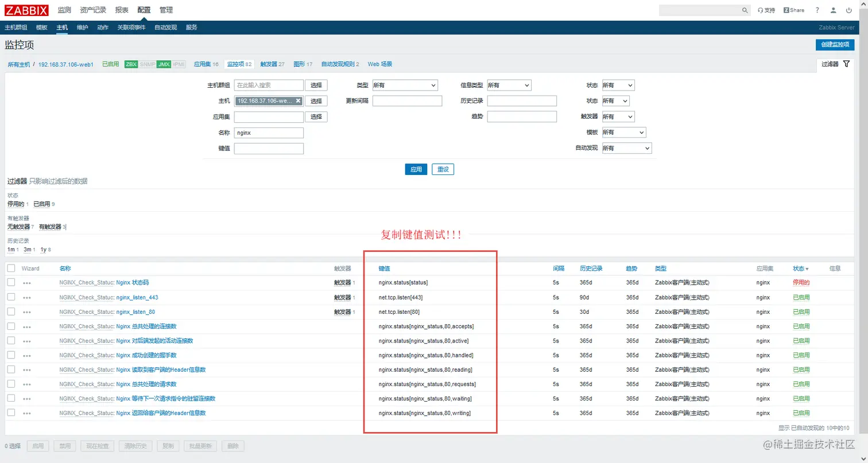Click the 创建监控项 button

pos(835,45)
